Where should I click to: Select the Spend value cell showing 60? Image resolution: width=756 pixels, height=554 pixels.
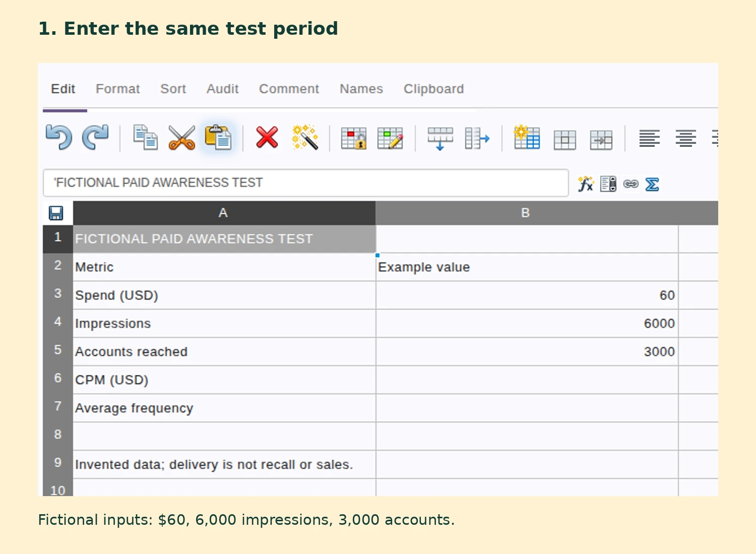(527, 295)
